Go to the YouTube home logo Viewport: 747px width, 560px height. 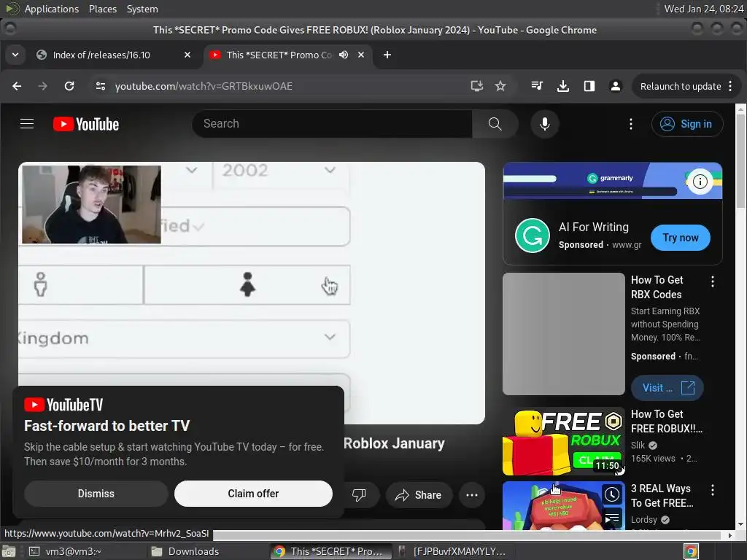point(86,124)
